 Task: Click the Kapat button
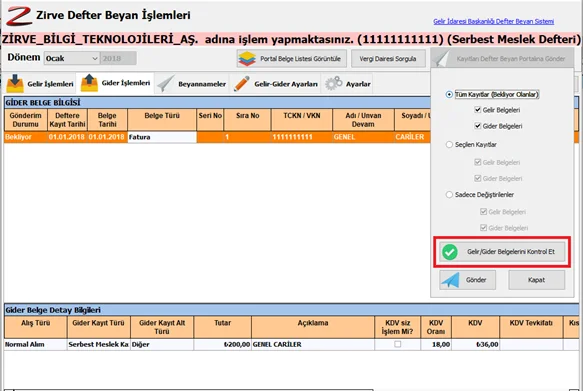pyautogui.click(x=537, y=280)
